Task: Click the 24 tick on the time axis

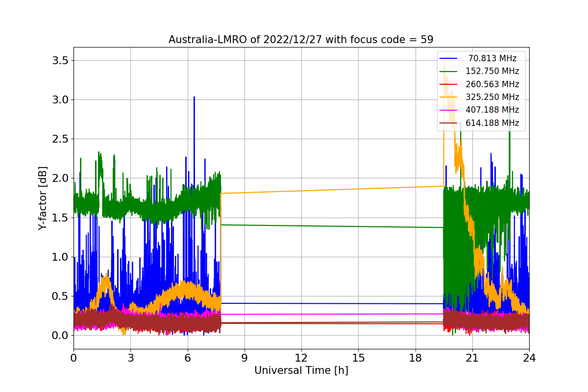Action: pos(529,358)
